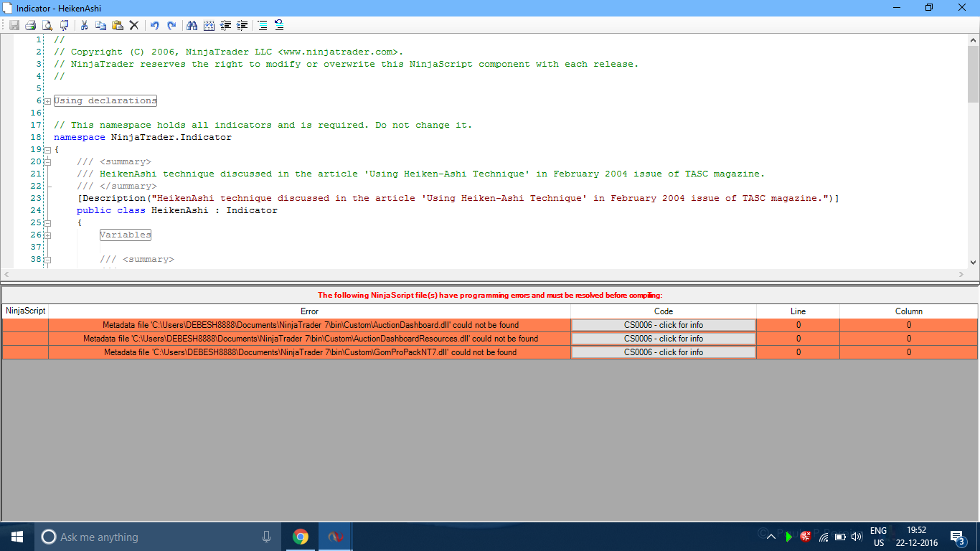Click the Delete X icon
980x551 pixels.
coord(133,25)
